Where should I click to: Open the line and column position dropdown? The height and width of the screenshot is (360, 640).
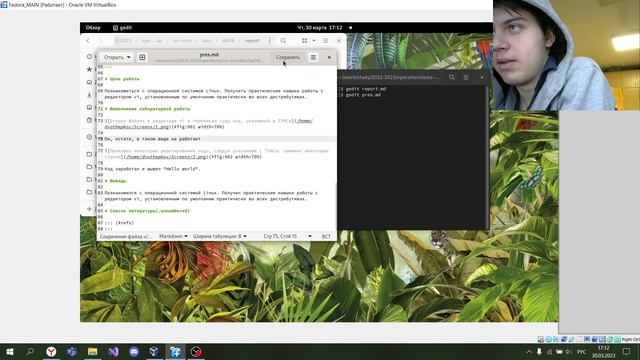287,236
